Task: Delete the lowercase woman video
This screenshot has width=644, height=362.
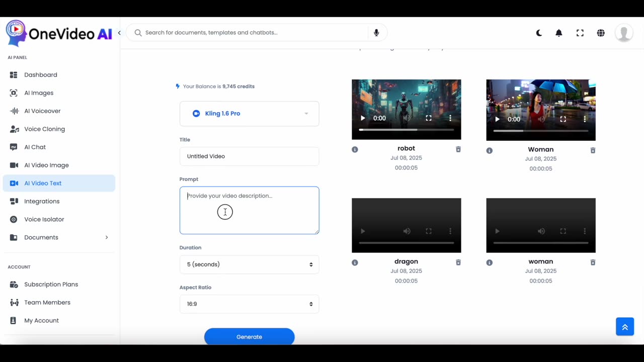Action: pos(593,262)
